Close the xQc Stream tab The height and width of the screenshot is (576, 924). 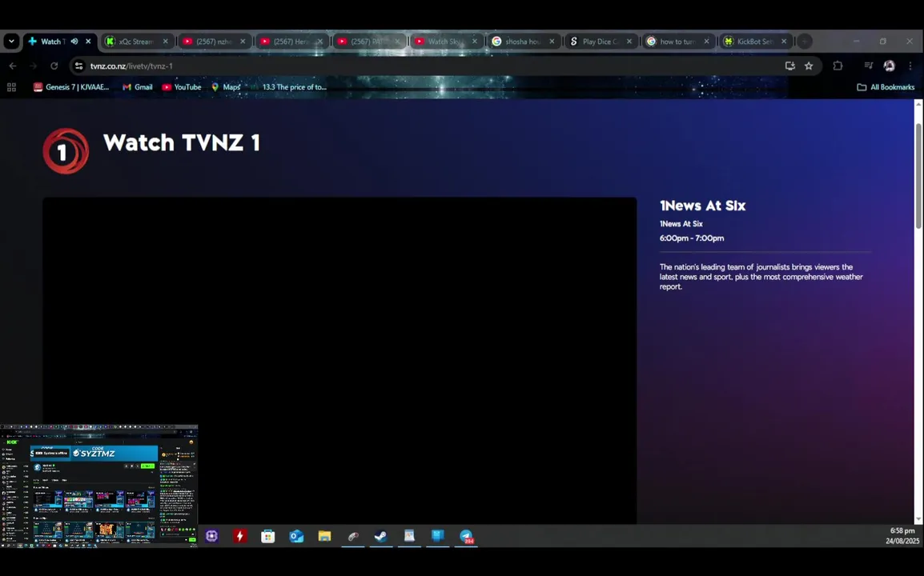click(165, 42)
